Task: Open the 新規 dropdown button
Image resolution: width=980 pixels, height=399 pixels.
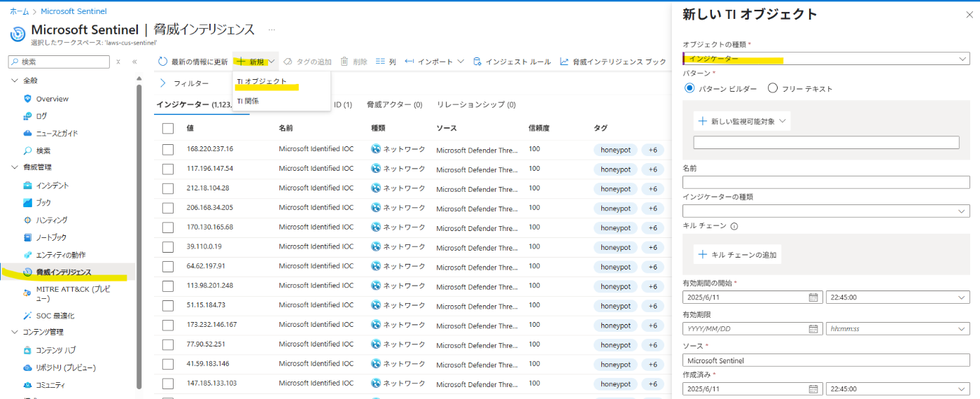Action: coord(255,62)
